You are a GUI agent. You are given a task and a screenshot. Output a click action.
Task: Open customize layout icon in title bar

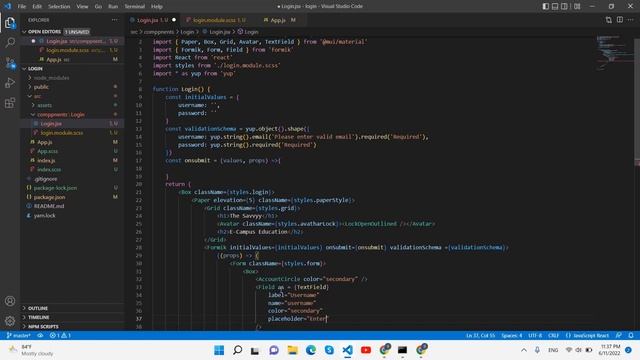click(577, 6)
